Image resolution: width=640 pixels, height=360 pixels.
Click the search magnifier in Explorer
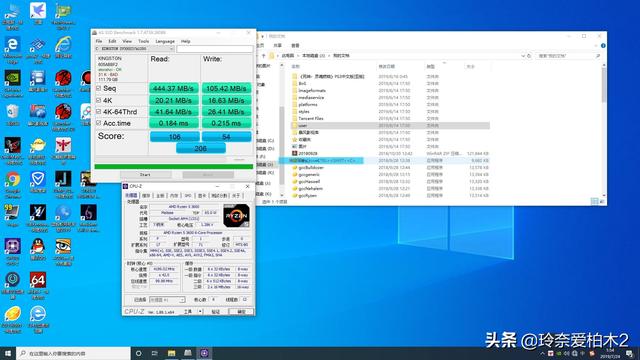point(598,56)
